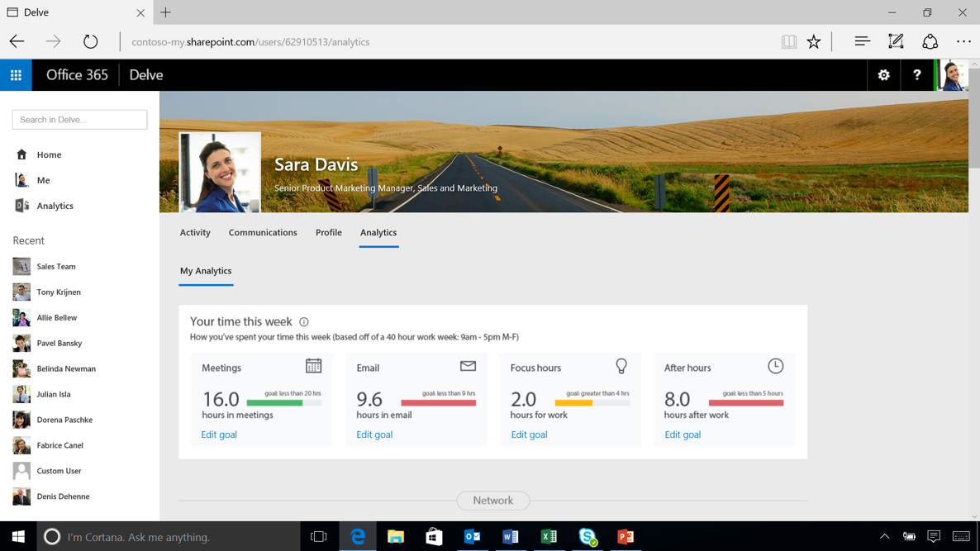
Task: Click the clock icon on After hours card
Action: click(x=775, y=366)
